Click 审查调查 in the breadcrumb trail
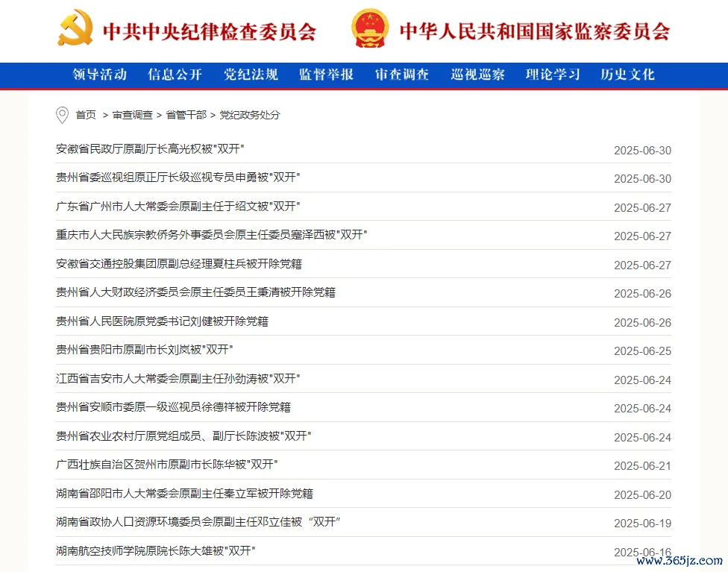Screen dimensions: 728x572 pos(132,115)
